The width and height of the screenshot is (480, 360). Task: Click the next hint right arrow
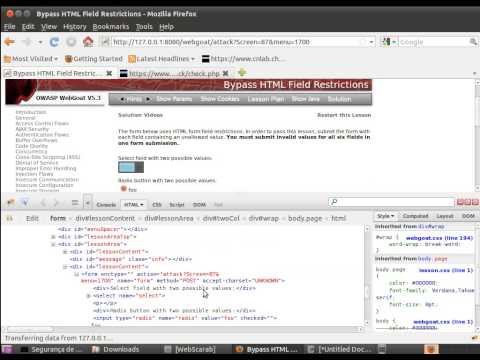pyautogui.click(x=148, y=99)
